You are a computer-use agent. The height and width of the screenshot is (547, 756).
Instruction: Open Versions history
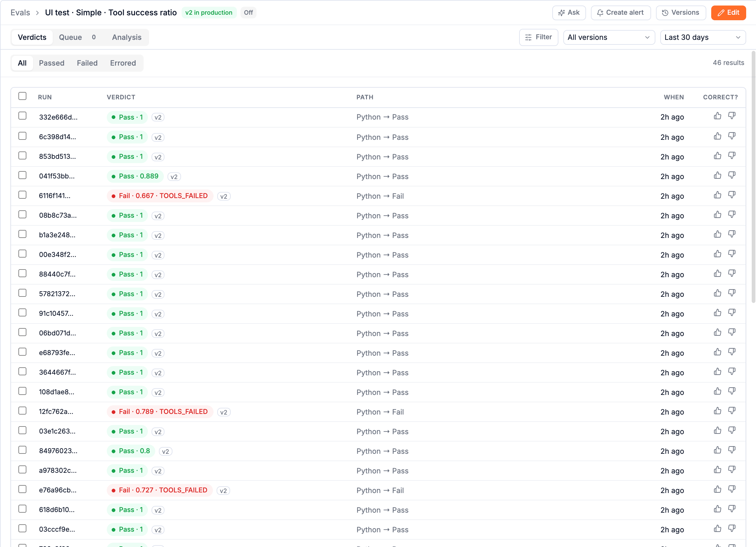pos(681,13)
